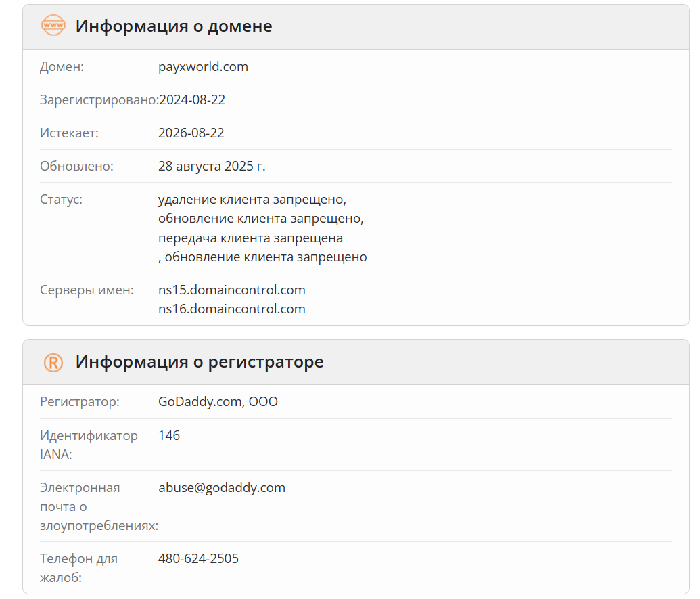Click the abuse@godaddy.com email address
700x599 pixels.
tap(221, 488)
